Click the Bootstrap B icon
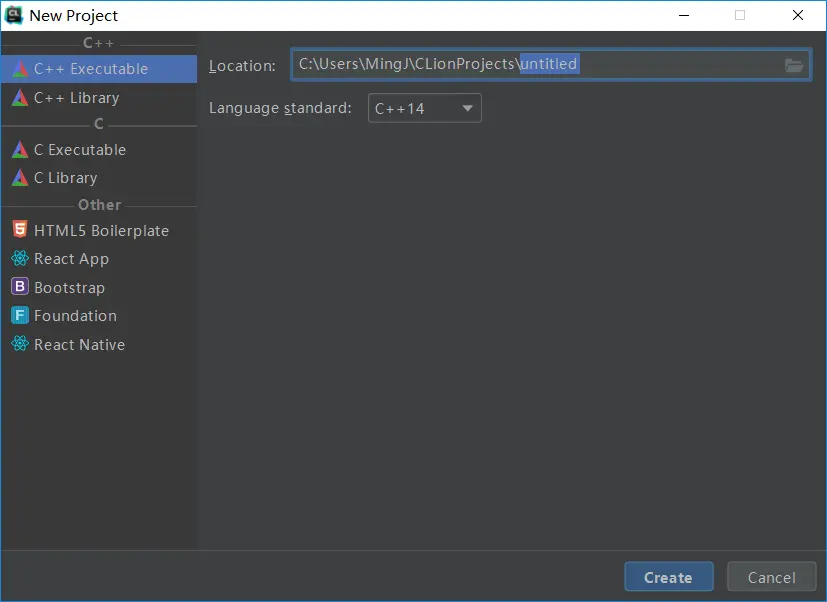Screen dimensions: 827x602 (x=20, y=286)
